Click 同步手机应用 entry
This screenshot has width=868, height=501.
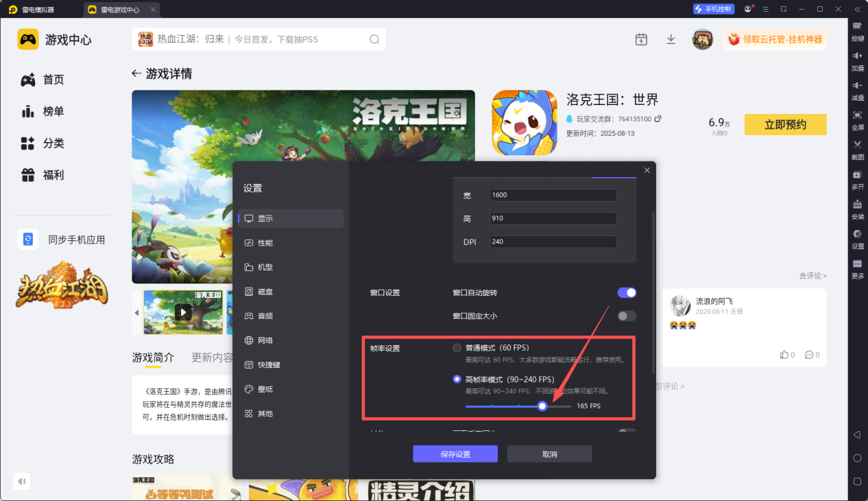(x=62, y=240)
